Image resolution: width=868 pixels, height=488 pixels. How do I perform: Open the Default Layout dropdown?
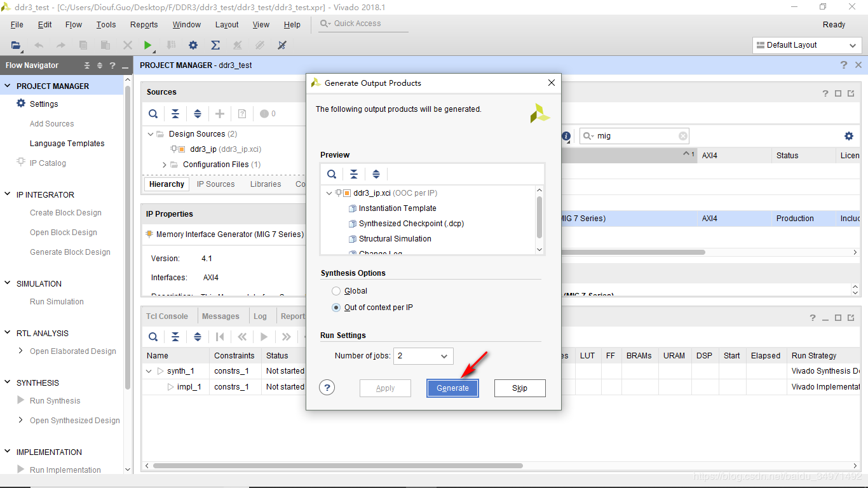coord(807,45)
